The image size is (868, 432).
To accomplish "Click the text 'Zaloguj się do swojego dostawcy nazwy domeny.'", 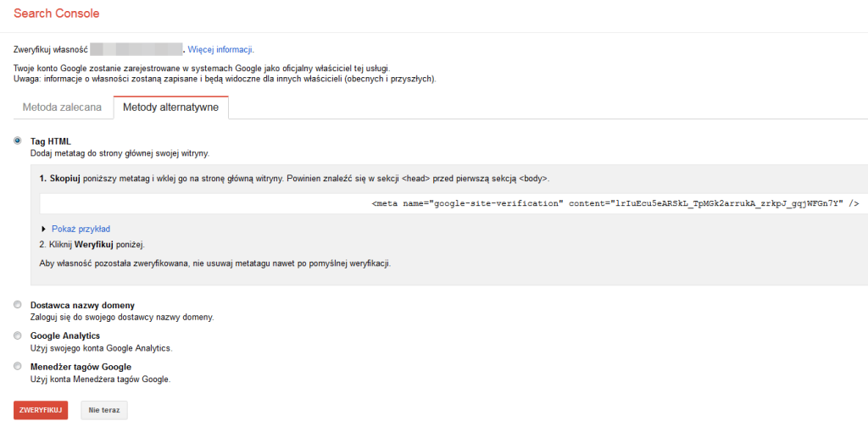I will pos(122,318).
